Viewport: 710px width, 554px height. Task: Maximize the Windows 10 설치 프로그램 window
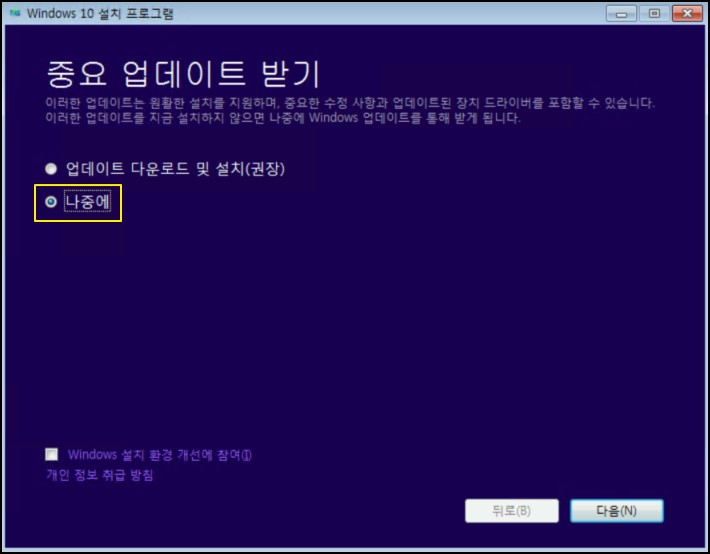click(654, 14)
